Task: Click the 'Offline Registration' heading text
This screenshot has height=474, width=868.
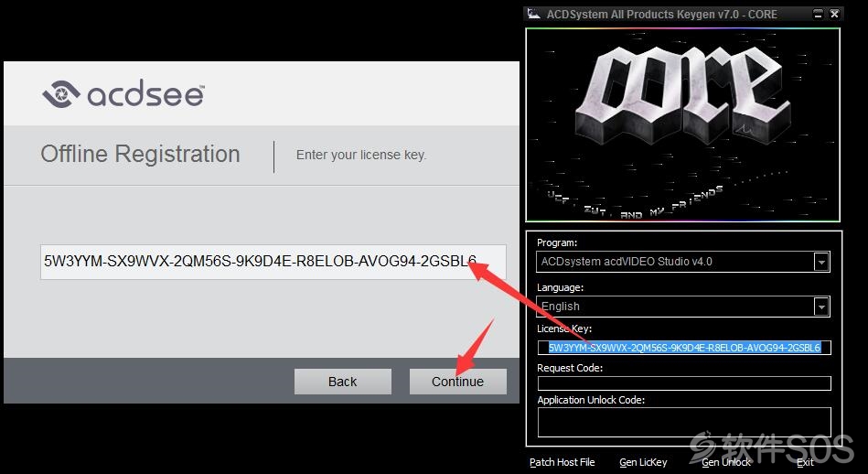Action: 140,154
